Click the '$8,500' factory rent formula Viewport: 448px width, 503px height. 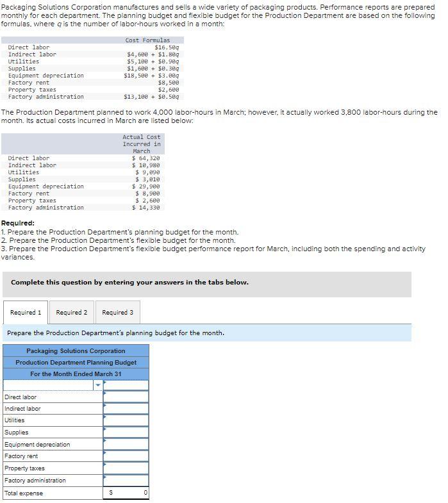[169, 83]
